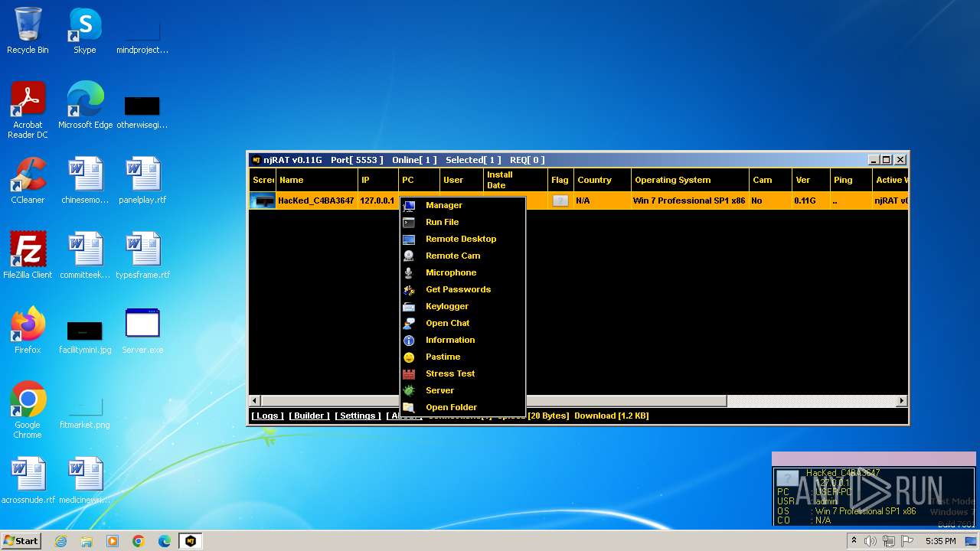980x551 pixels.
Task: Click the horizontal scrollbar right arrow
Action: 902,400
